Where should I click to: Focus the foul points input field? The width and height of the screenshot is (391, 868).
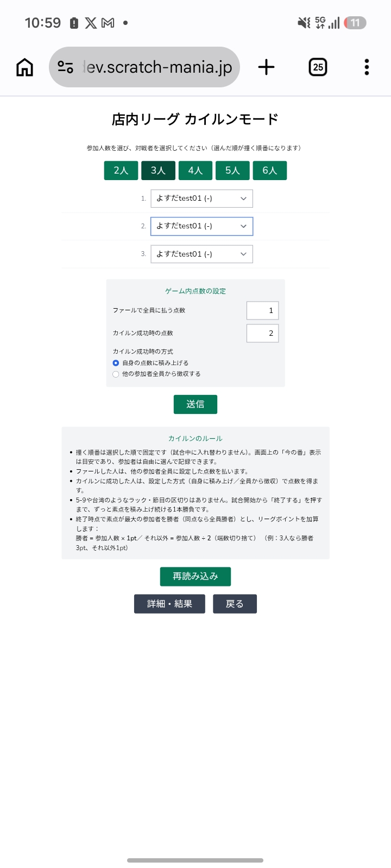(263, 310)
